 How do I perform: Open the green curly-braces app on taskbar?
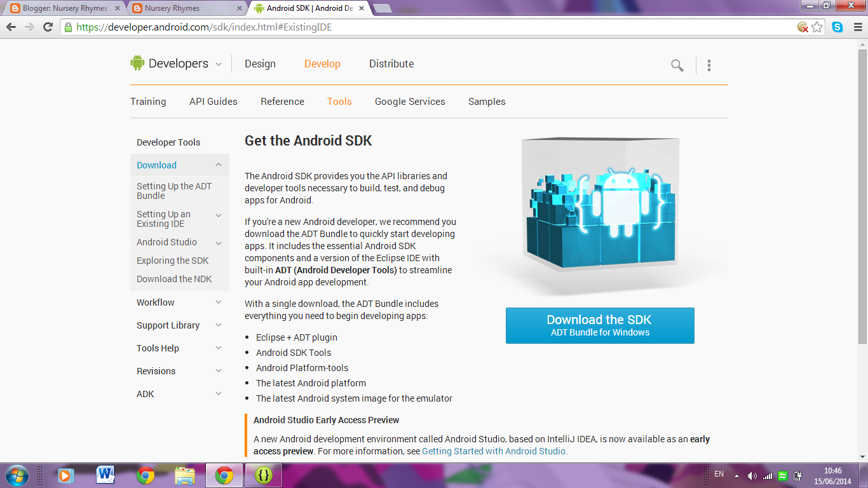point(264,475)
